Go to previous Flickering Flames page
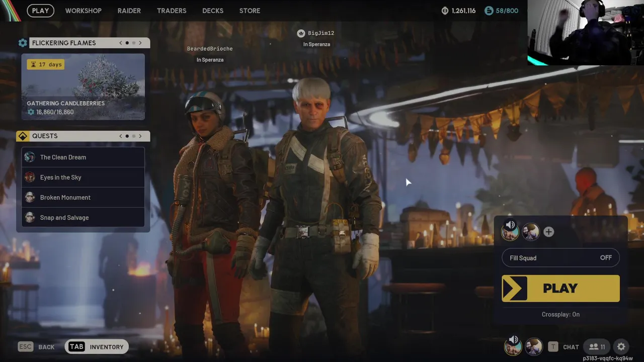Viewport: 644px width, 362px height. [121, 43]
